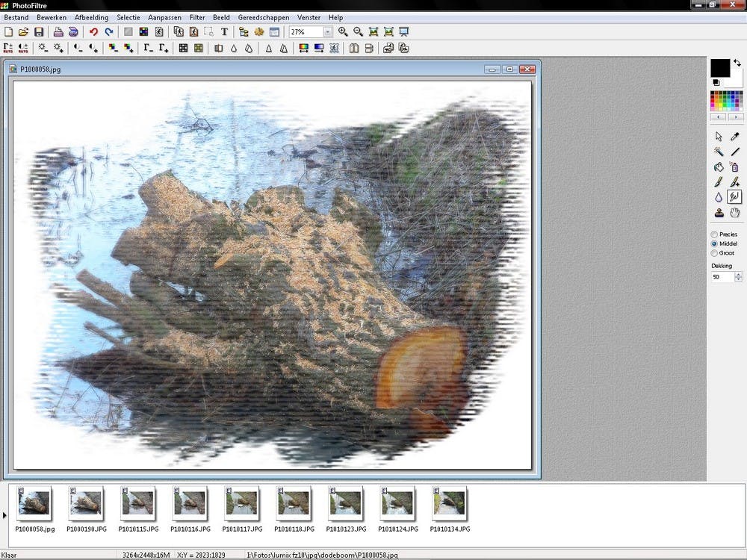Image resolution: width=747 pixels, height=560 pixels.
Task: Select the Precies radio option
Action: [724, 234]
